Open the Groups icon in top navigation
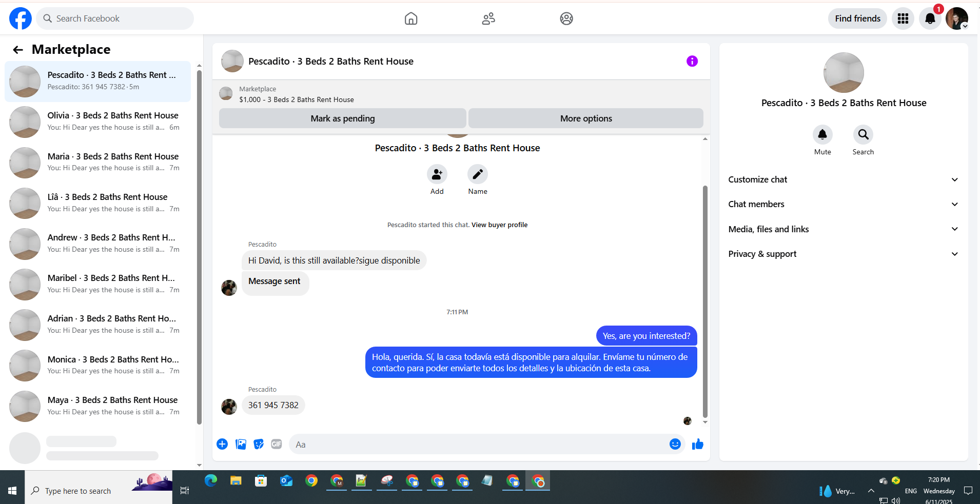This screenshot has height=504, width=980. [566, 18]
